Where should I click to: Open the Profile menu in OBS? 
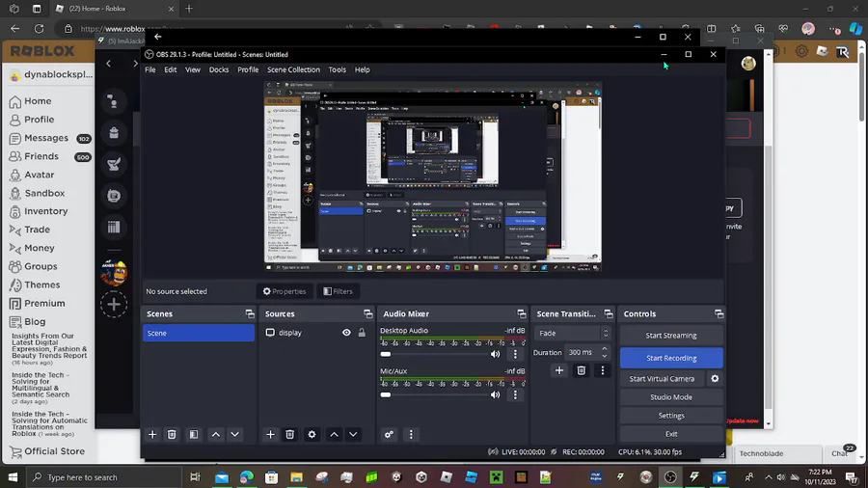point(248,69)
